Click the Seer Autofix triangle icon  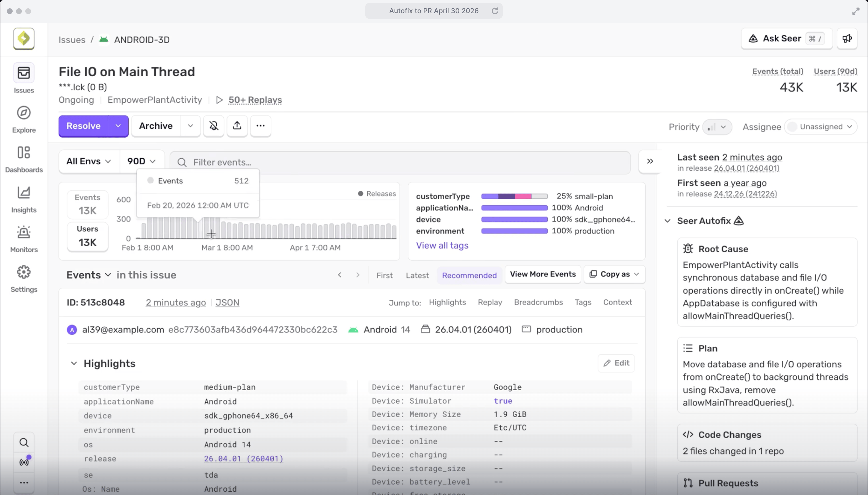coord(739,221)
